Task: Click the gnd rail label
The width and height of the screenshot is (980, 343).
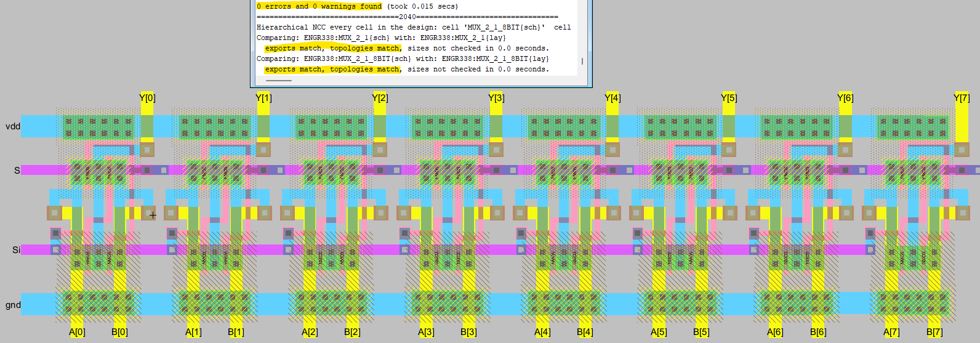Action: pos(13,305)
